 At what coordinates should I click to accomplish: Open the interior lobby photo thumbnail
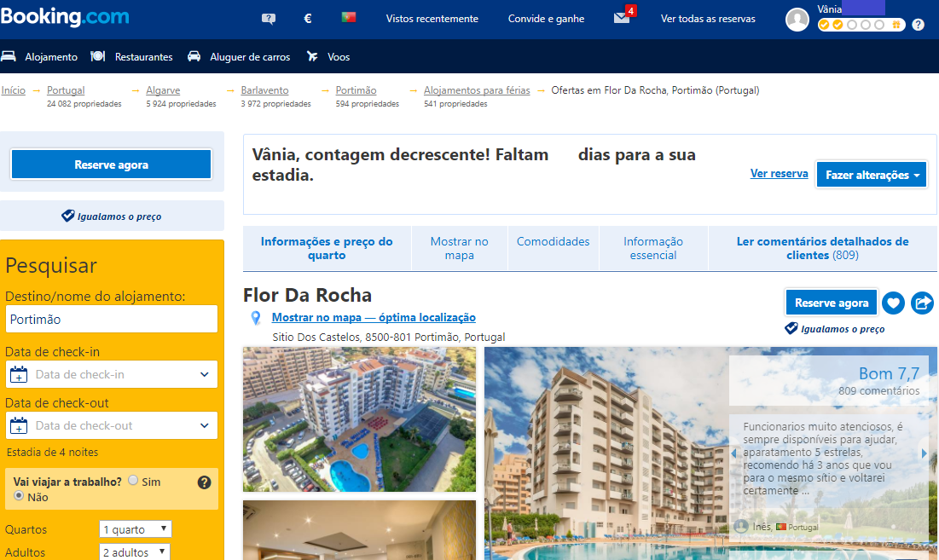[x=359, y=530]
